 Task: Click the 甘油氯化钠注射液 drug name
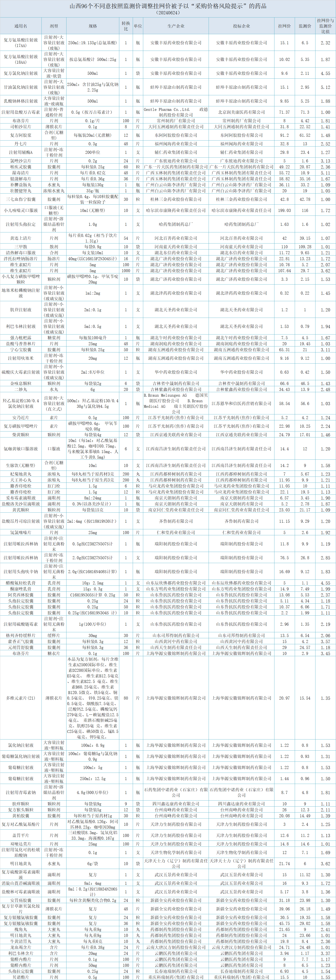coord(21,87)
